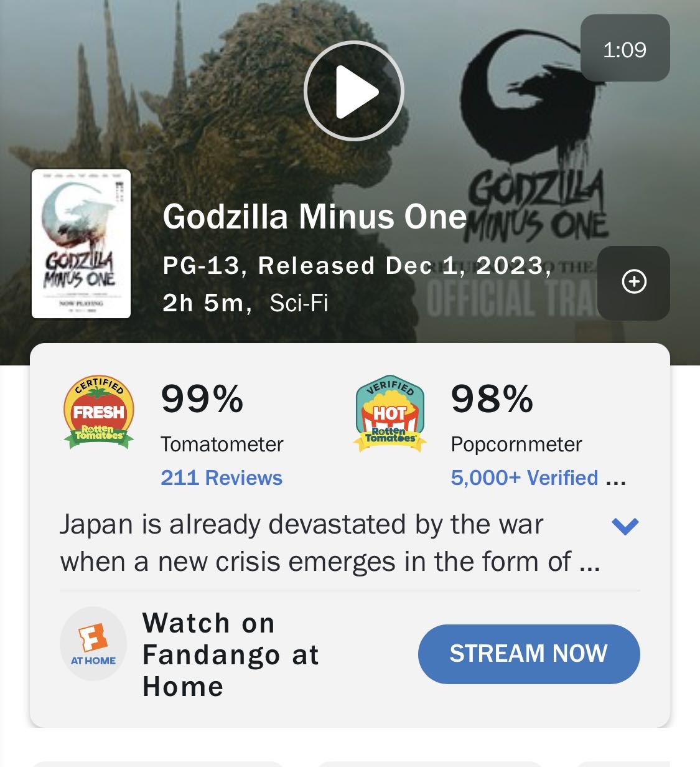Open the 5,000+ Verified ratings link
The image size is (700, 767).
point(538,478)
